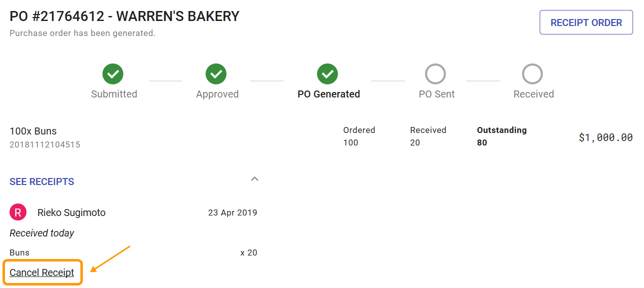Click Rieko Sugimoto's red avatar icon

pos(18,212)
